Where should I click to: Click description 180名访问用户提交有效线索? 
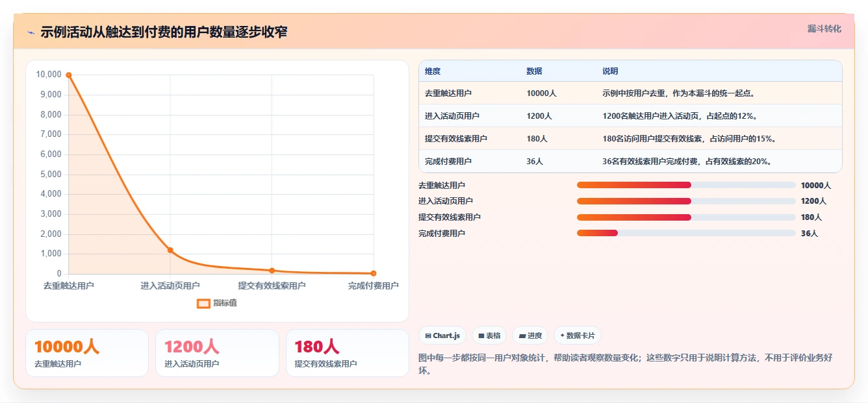tap(689, 139)
